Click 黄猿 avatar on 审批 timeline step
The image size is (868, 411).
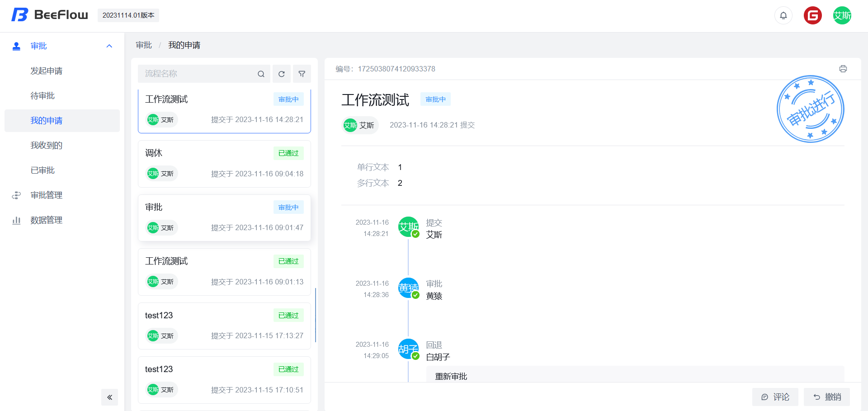coord(408,288)
